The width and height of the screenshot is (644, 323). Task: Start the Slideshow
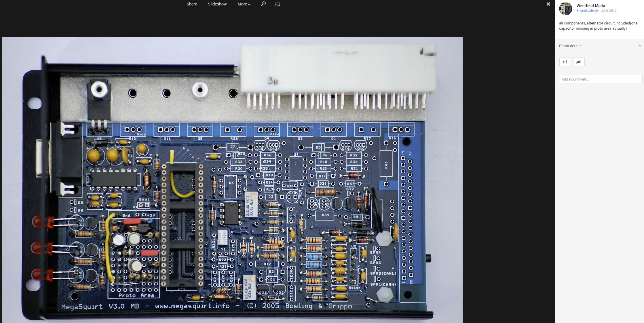(x=217, y=4)
